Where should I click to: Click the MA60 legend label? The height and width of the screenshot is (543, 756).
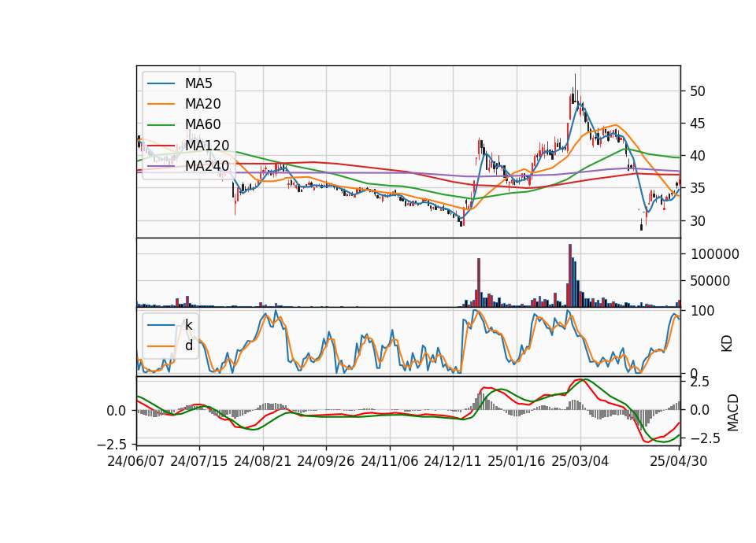202,125
